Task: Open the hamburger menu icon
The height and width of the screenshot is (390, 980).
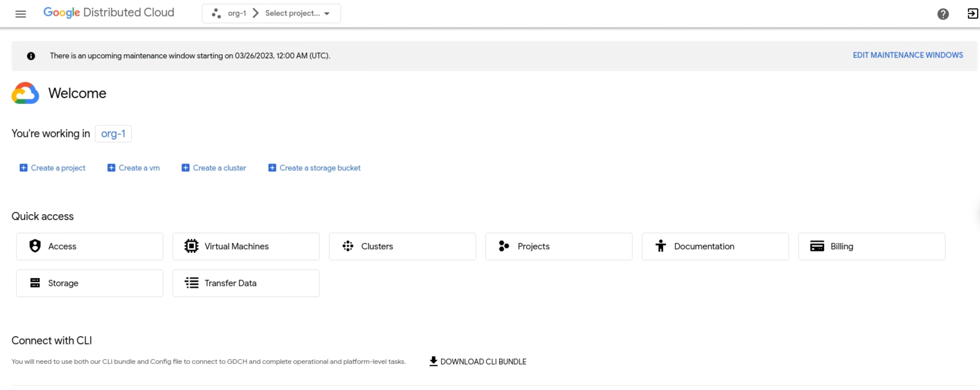Action: (21, 14)
